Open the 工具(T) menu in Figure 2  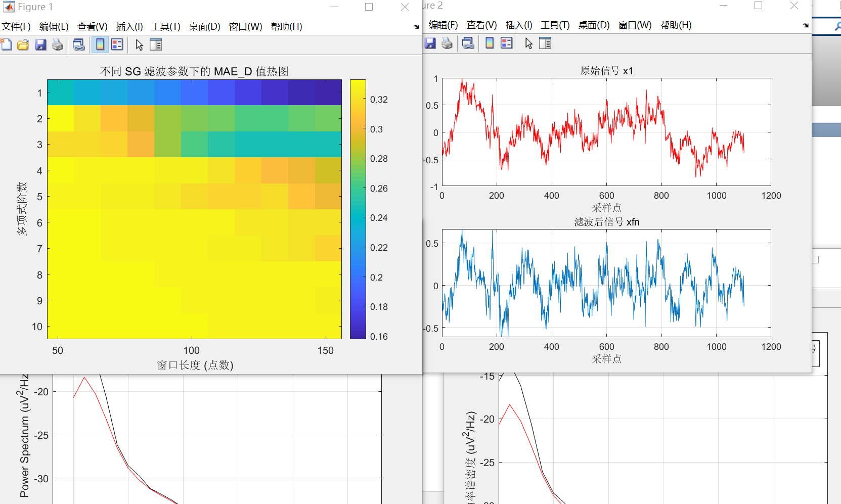point(555,25)
